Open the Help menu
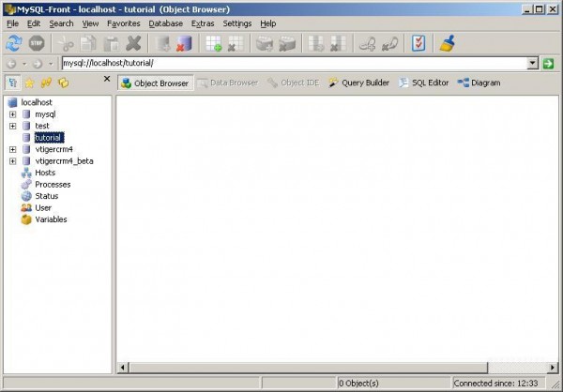This screenshot has width=563, height=392. [268, 23]
